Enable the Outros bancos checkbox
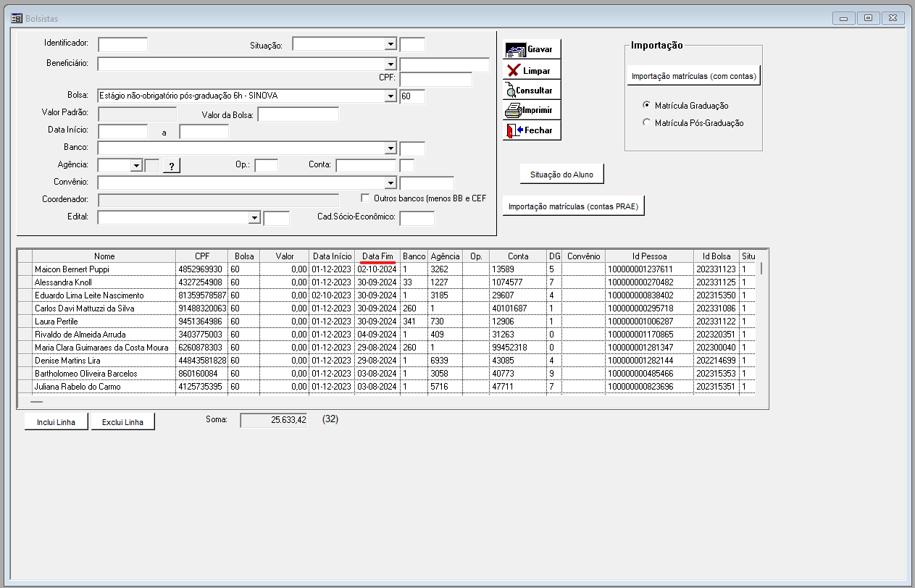This screenshot has width=915, height=588. pyautogui.click(x=365, y=198)
